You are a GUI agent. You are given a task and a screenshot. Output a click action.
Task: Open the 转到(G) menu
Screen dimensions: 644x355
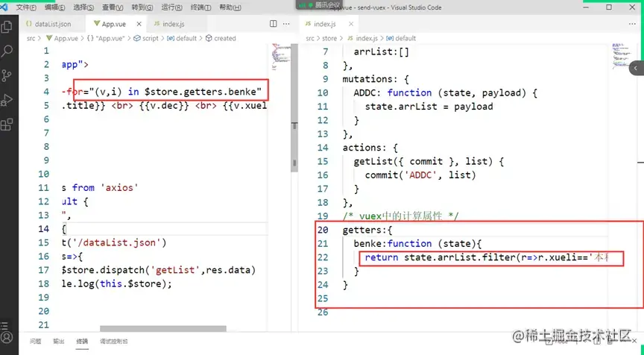click(142, 7)
